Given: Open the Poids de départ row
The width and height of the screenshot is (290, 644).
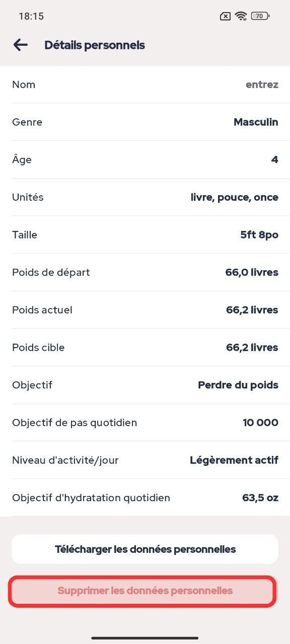Looking at the screenshot, I should (145, 272).
